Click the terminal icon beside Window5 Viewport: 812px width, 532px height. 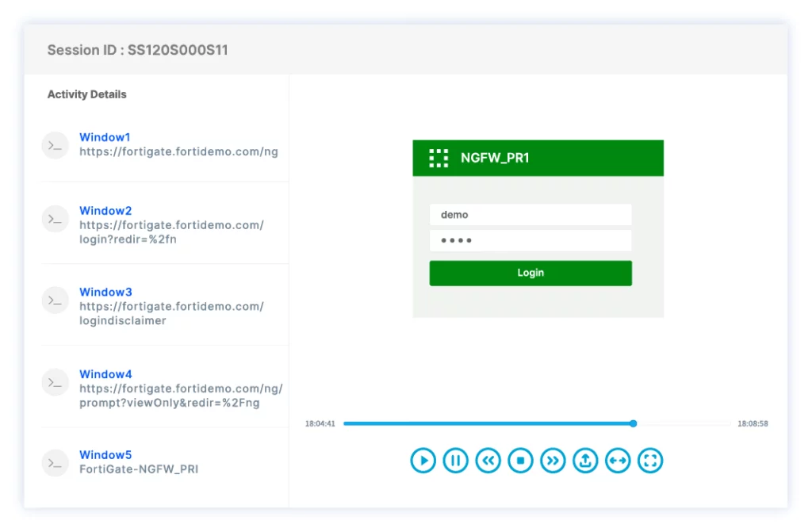coord(55,463)
